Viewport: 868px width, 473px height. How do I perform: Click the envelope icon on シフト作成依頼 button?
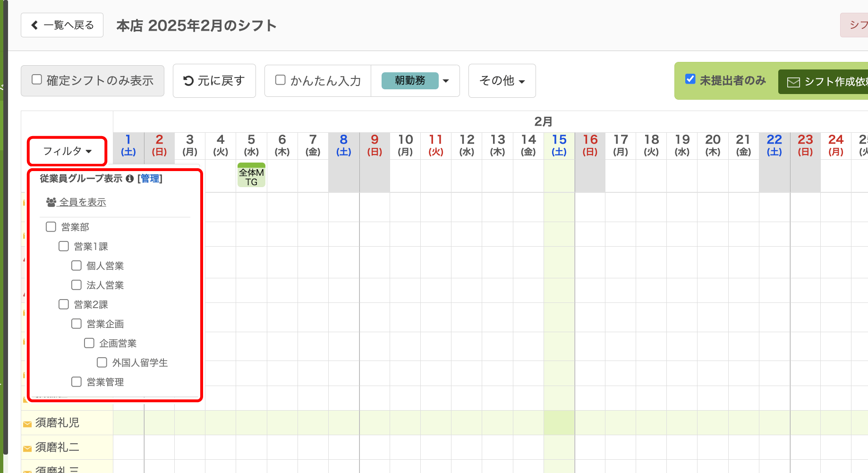point(793,83)
